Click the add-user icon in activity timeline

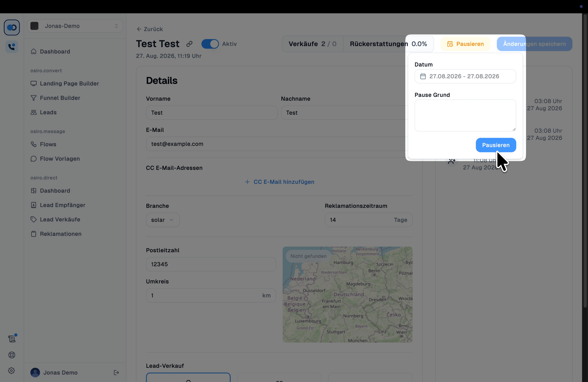coord(452,161)
